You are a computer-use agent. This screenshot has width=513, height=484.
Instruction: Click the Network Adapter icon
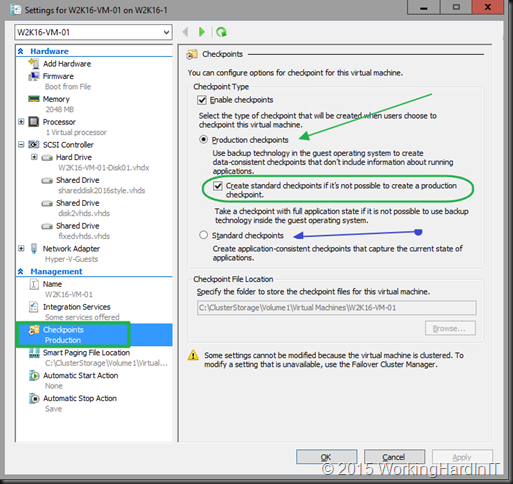tap(34, 249)
